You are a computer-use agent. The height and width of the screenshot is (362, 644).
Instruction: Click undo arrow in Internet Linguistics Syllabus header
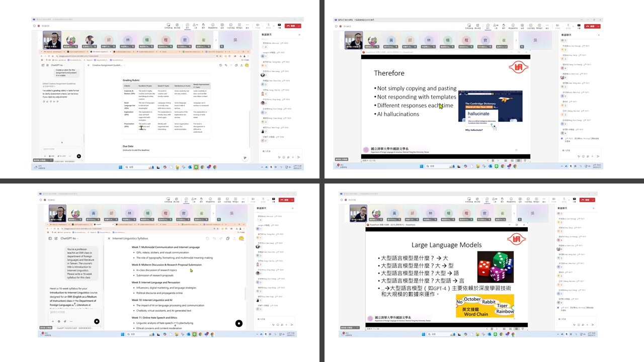(214, 238)
